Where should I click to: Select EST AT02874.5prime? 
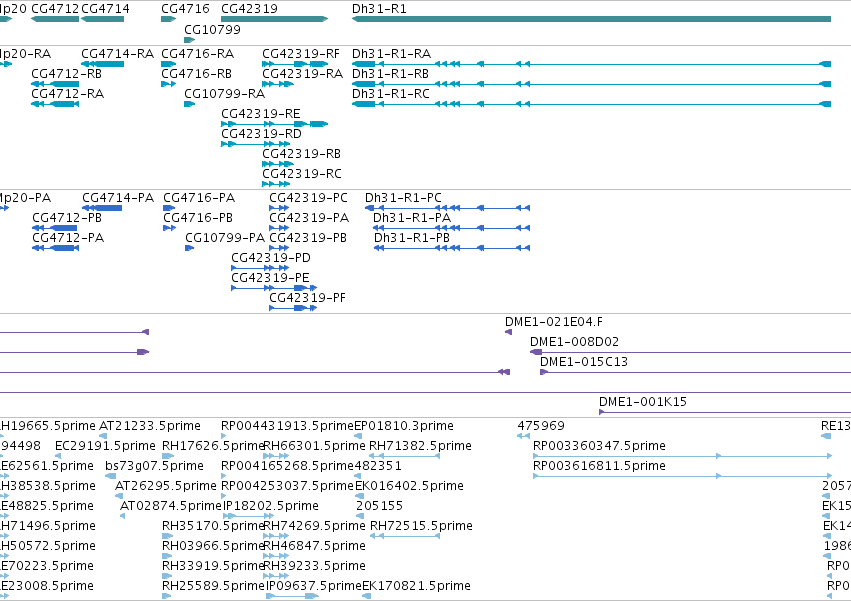tap(123, 516)
